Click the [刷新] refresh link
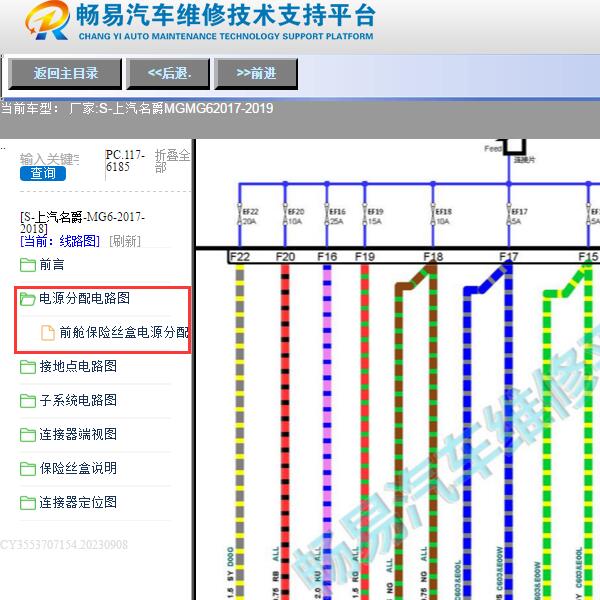Screen dimensions: 600x600 [x=125, y=241]
